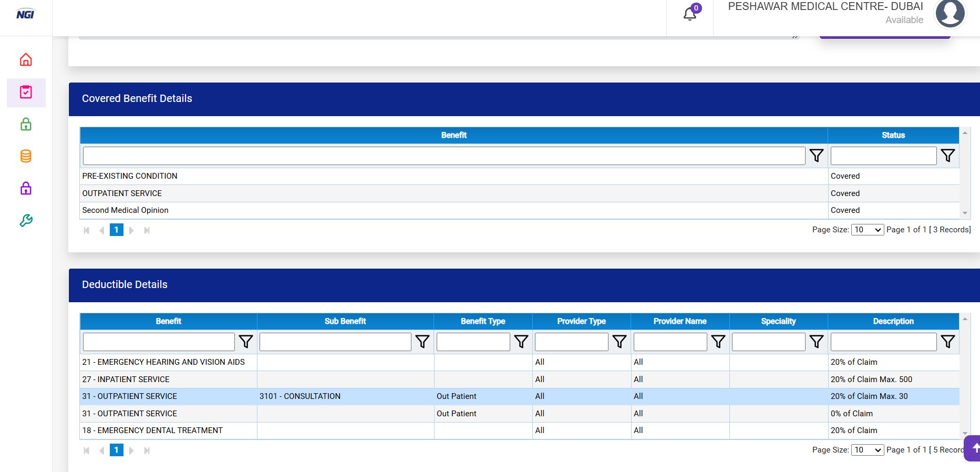Click filter icon for Sub Benefit column
The height and width of the screenshot is (472, 980).
[422, 342]
